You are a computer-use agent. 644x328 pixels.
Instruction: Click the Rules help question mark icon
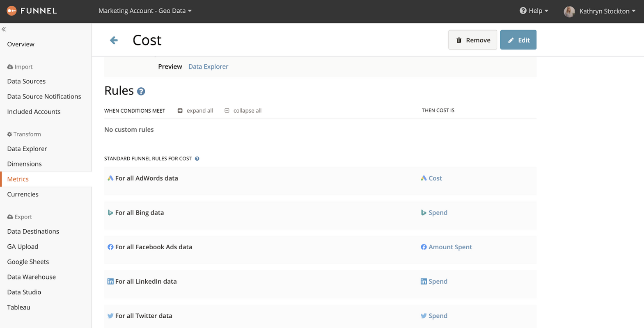point(141,91)
